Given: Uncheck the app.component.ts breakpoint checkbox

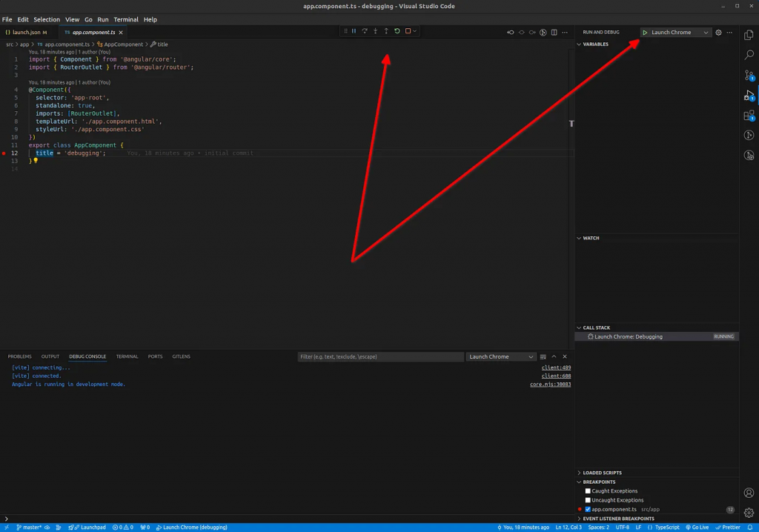Looking at the screenshot, I should (x=588, y=510).
